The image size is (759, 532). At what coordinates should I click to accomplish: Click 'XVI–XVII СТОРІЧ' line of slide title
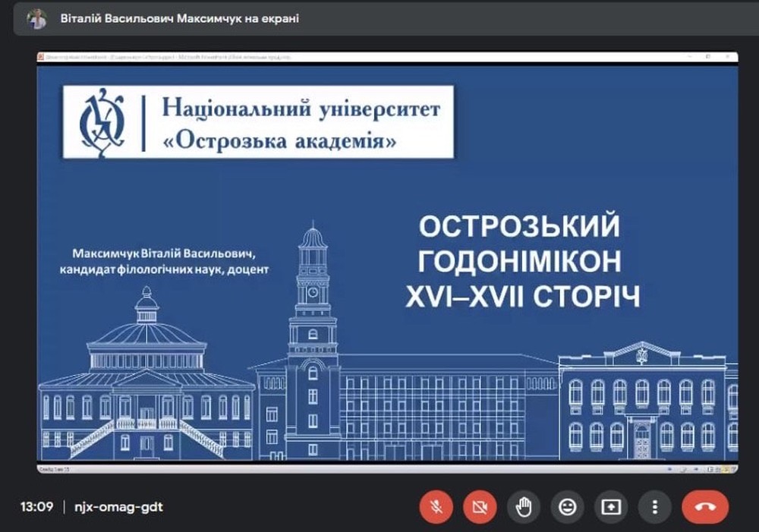pos(522,296)
